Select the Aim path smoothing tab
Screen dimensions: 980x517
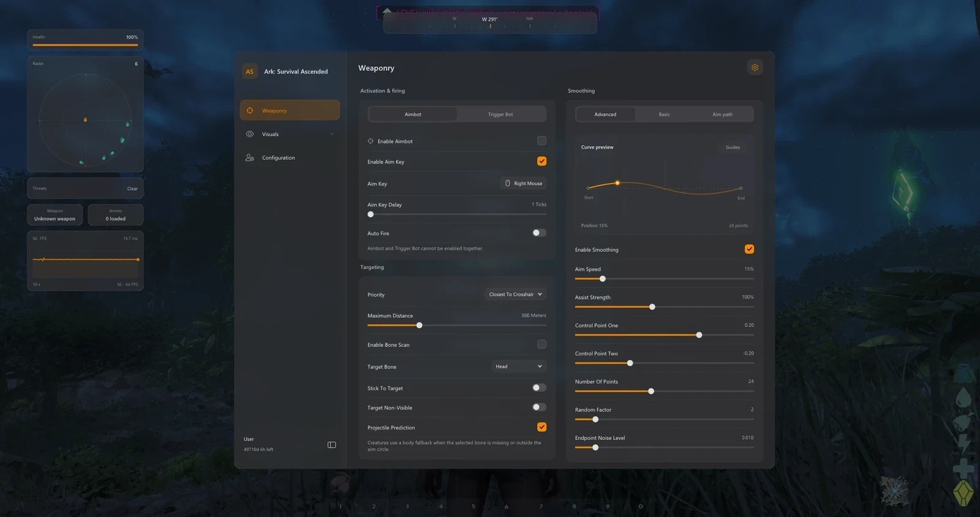(722, 114)
